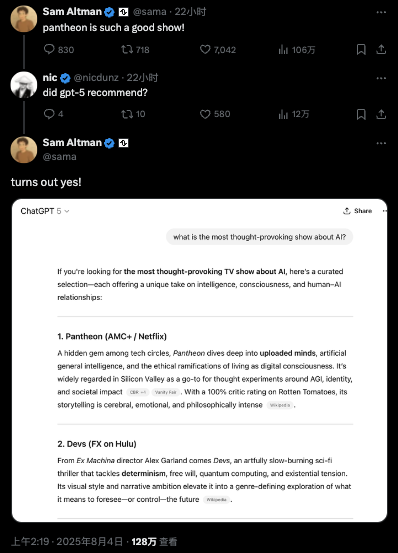View analytics of the pantheon tweet
The image size is (398, 553).
pyautogui.click(x=296, y=49)
